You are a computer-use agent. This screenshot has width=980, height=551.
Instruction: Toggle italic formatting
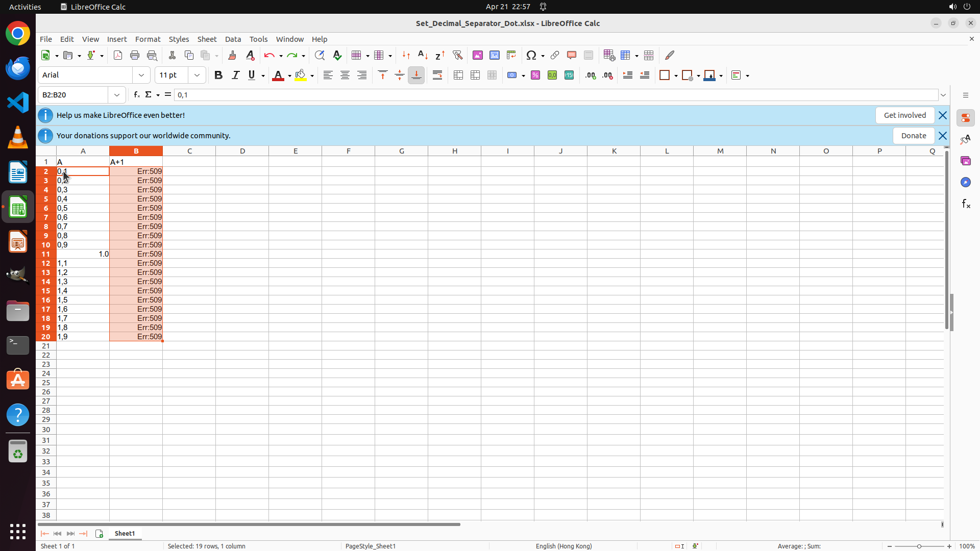pyautogui.click(x=235, y=76)
